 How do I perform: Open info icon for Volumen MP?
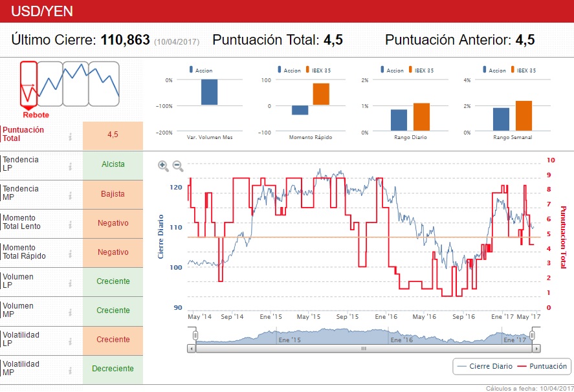pos(70,312)
